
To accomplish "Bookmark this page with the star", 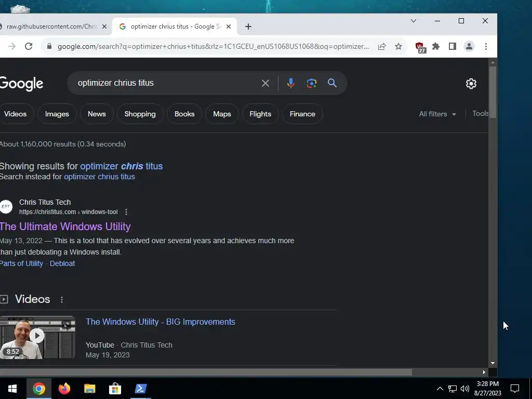I will coord(398,46).
